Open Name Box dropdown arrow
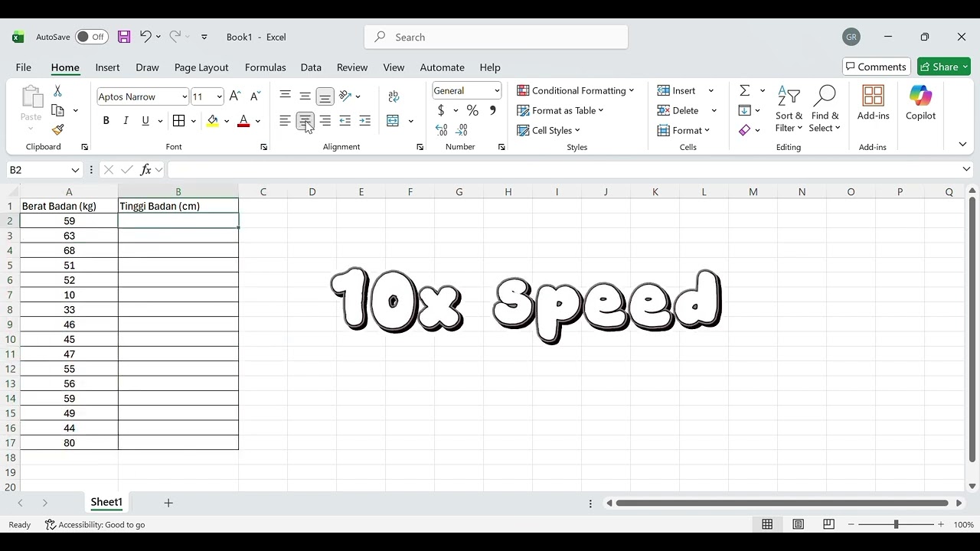 pyautogui.click(x=75, y=170)
